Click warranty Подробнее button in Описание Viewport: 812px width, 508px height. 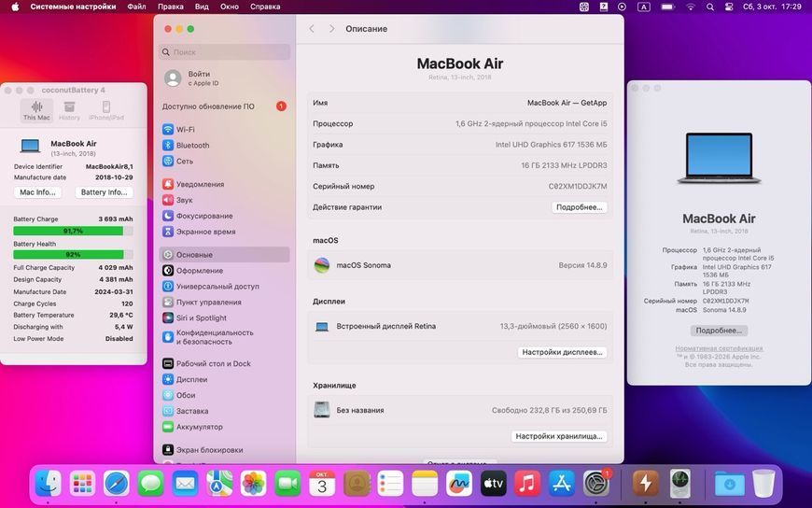tap(579, 206)
